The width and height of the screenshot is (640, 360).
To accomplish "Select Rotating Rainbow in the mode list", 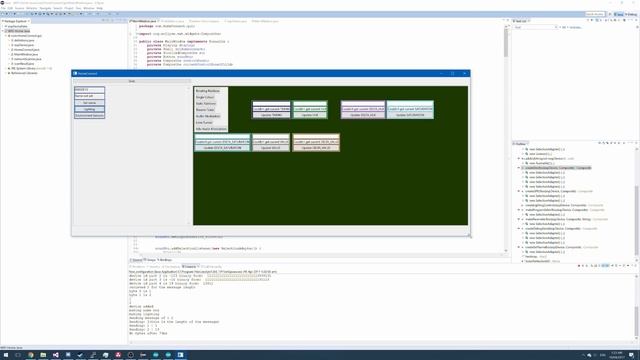I will [208, 91].
